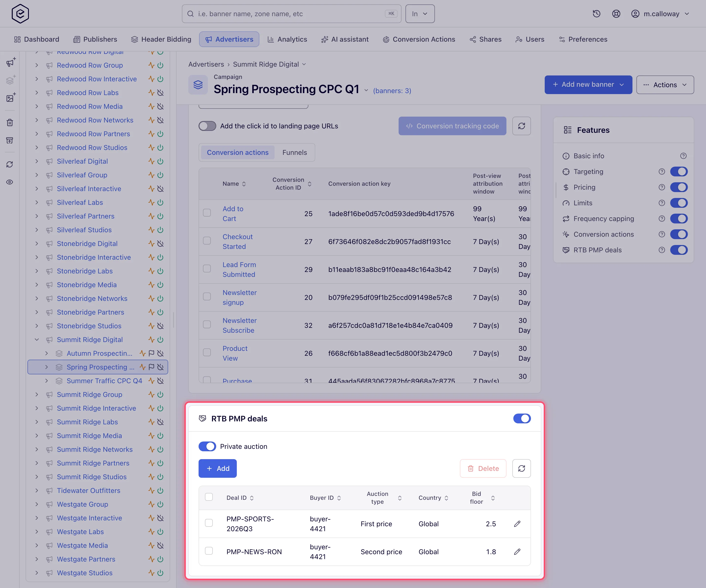Image resolution: width=706 pixels, height=588 pixels.
Task: Select the PMP-NEWS-RON deal checkbox
Action: (x=209, y=551)
